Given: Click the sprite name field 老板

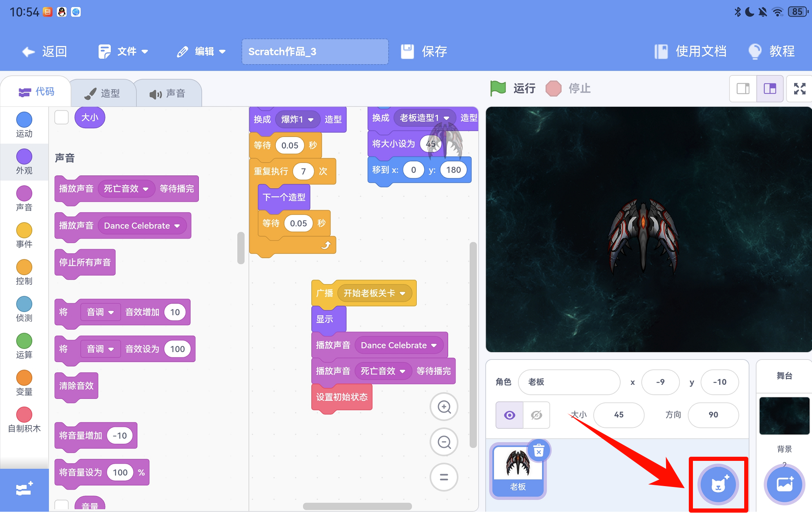Looking at the screenshot, I should pyautogui.click(x=568, y=382).
